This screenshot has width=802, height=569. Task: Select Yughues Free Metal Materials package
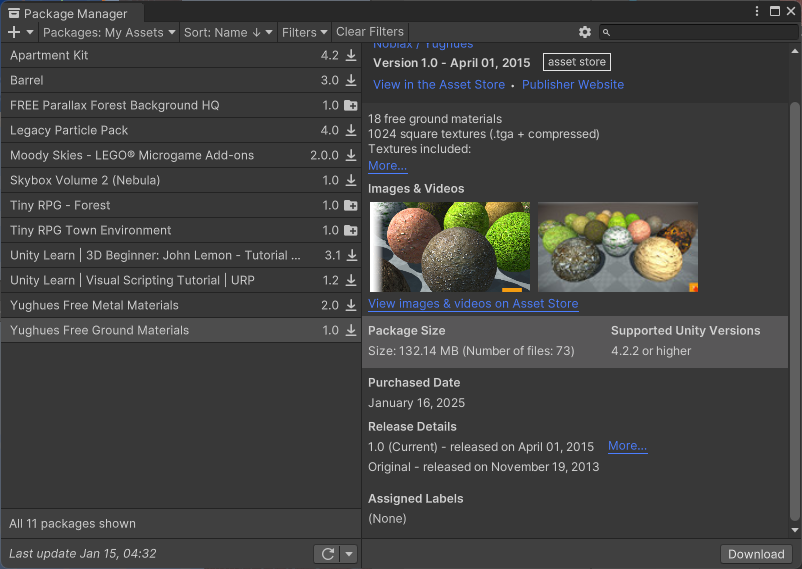(181, 305)
